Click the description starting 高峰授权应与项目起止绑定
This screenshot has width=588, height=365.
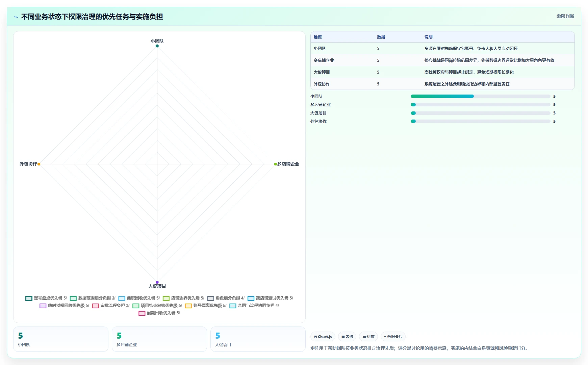pyautogui.click(x=469, y=72)
